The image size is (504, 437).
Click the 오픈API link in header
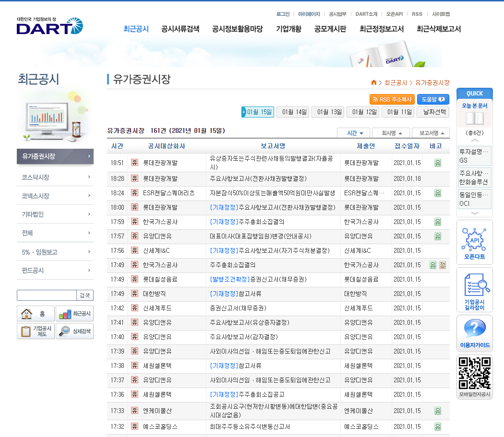point(395,14)
